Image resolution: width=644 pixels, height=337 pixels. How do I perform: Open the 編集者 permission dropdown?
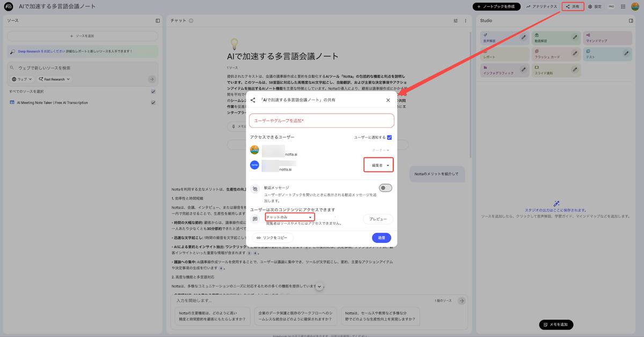coord(378,165)
